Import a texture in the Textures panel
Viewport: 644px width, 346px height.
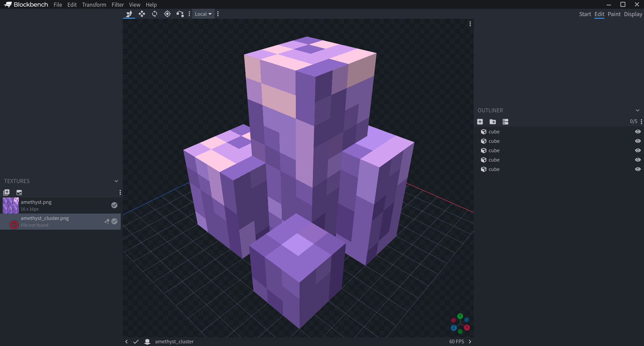point(6,192)
